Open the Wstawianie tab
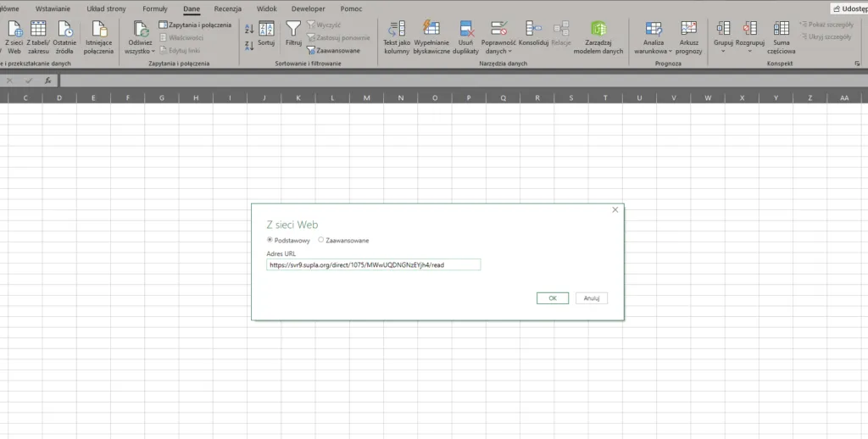Image resolution: width=868 pixels, height=439 pixels. tap(53, 8)
